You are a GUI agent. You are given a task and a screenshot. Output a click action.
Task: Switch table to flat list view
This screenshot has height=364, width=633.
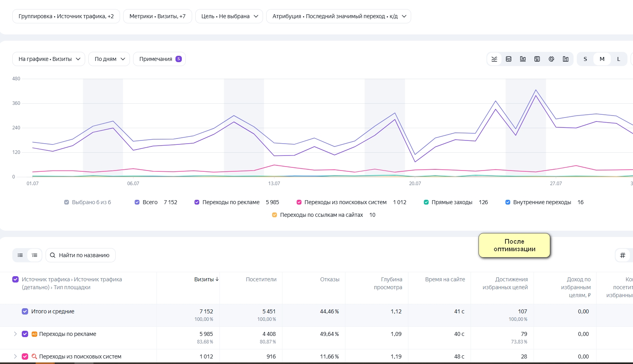tap(20, 255)
